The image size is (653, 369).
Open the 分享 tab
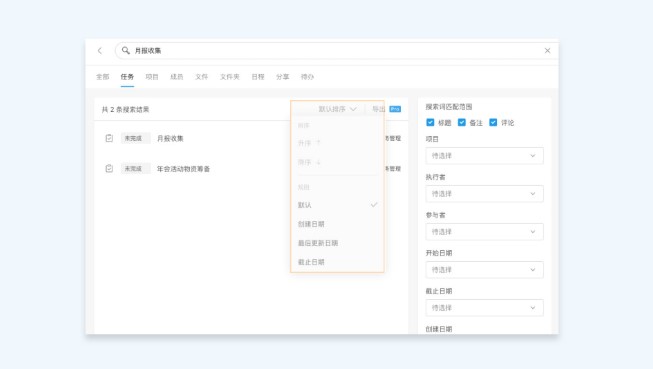coord(282,77)
